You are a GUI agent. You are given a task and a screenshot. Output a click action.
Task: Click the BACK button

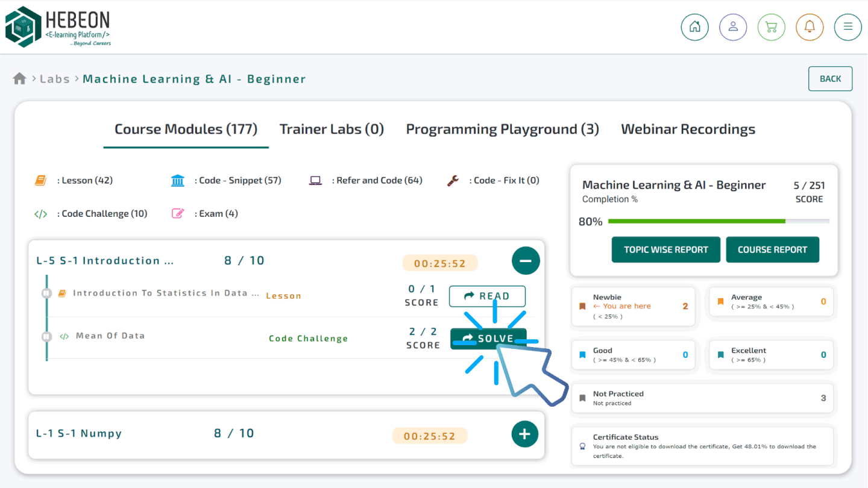tap(830, 79)
